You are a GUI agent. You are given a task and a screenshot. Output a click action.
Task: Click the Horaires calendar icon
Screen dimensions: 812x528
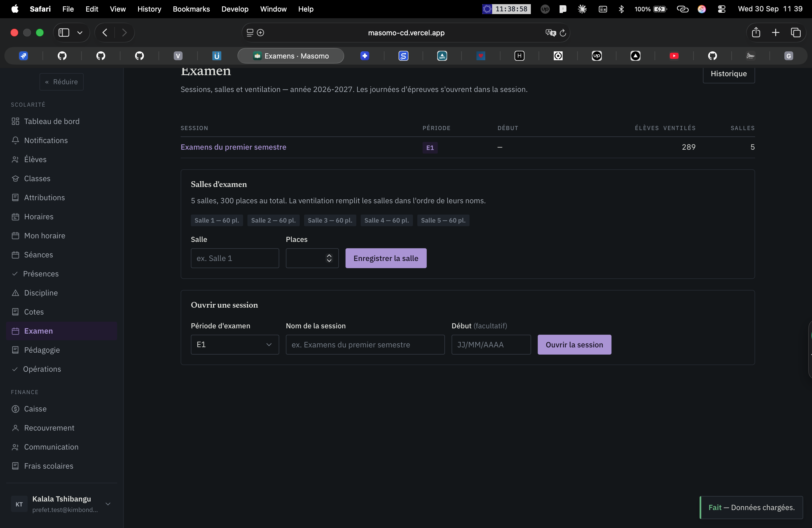click(x=15, y=217)
